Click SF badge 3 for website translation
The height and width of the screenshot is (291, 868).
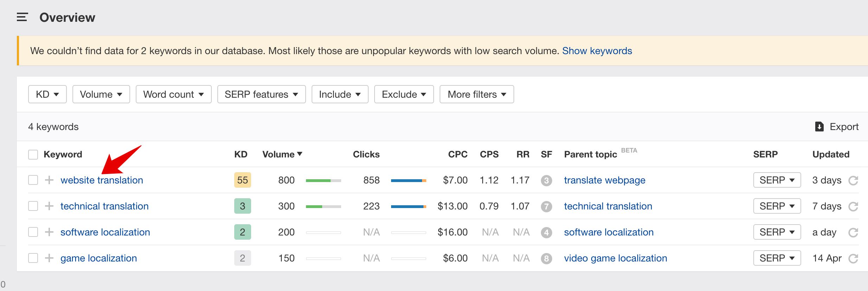[546, 181]
